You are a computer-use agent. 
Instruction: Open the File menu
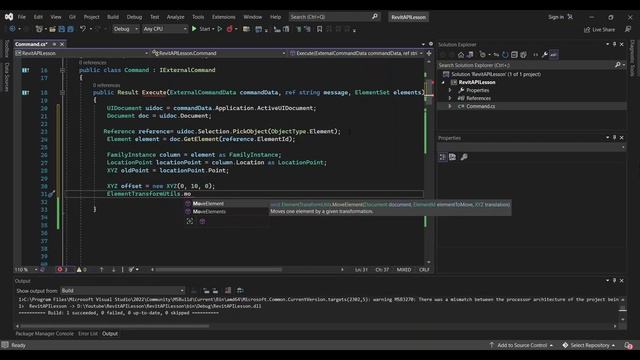coord(22,17)
